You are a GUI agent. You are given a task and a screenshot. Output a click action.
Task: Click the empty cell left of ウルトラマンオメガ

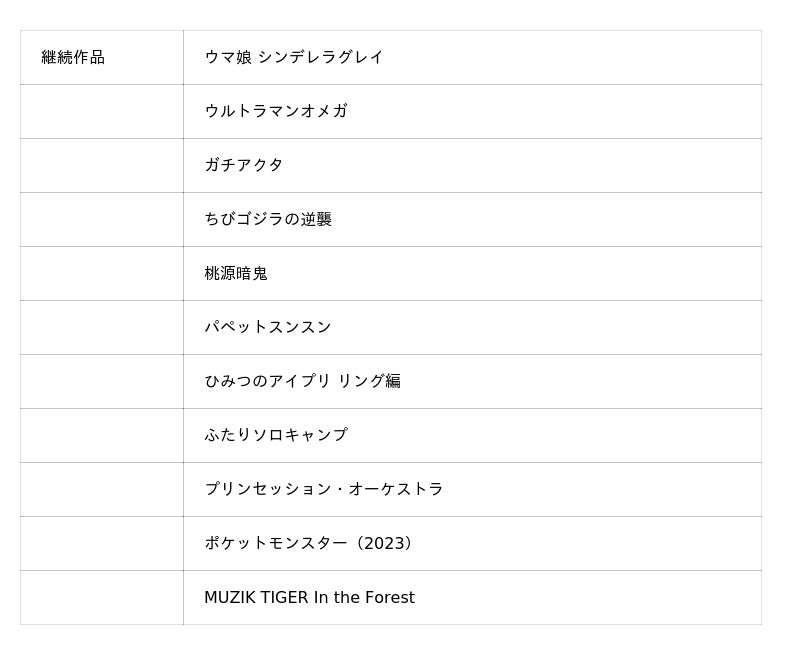[102, 111]
